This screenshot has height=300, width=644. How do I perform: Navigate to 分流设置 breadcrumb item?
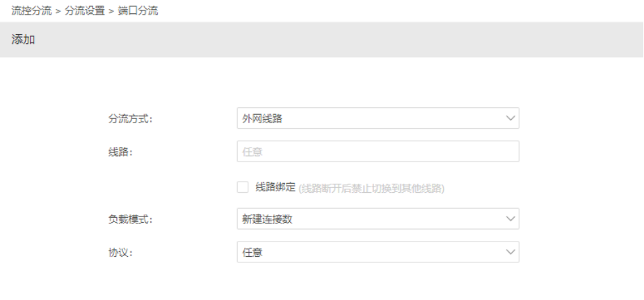(85, 10)
